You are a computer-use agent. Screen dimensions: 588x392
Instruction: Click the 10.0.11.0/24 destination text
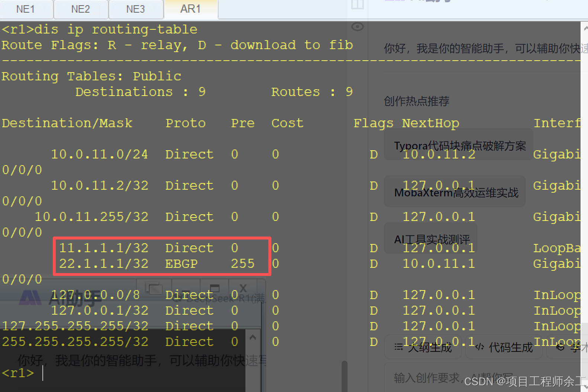click(99, 154)
